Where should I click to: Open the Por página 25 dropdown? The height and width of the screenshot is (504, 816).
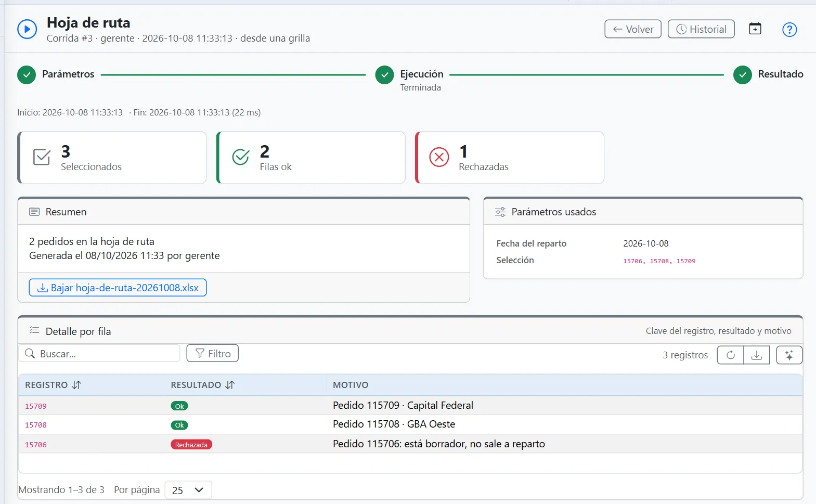[x=188, y=490]
